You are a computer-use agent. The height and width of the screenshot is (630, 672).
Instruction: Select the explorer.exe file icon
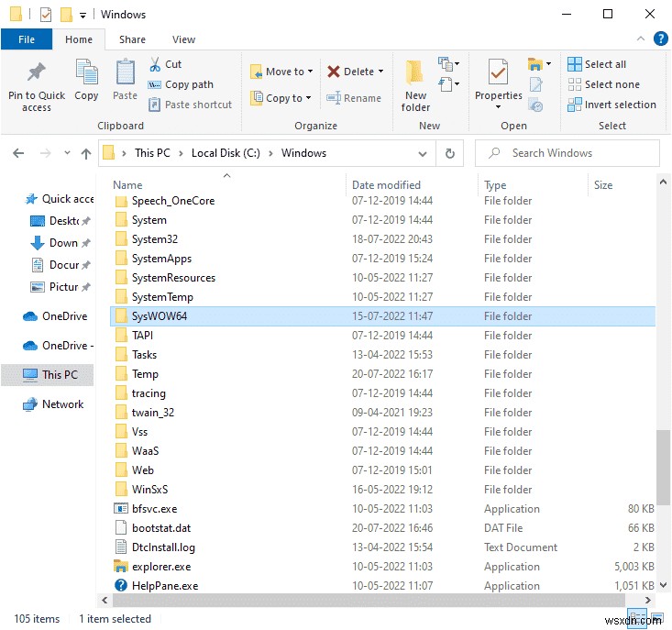tap(121, 566)
